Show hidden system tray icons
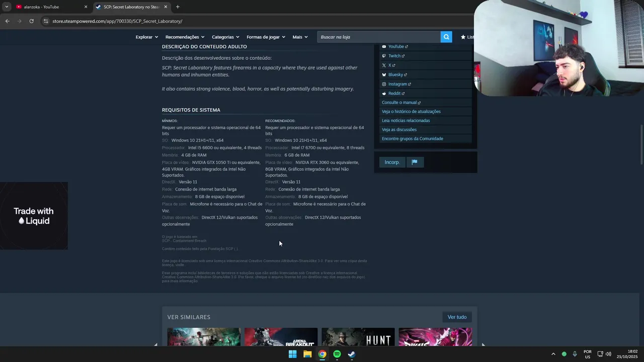Viewport: 644px width, 362px height. (x=553, y=354)
